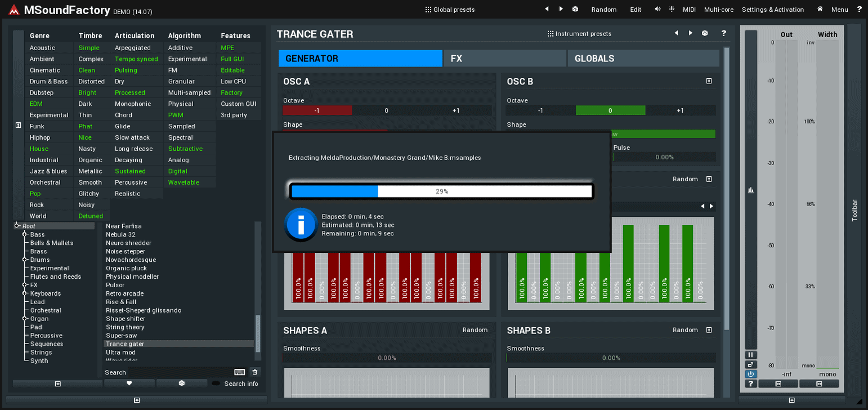Toggle the Search info switch
This screenshot has width=868, height=410.
pos(216,384)
